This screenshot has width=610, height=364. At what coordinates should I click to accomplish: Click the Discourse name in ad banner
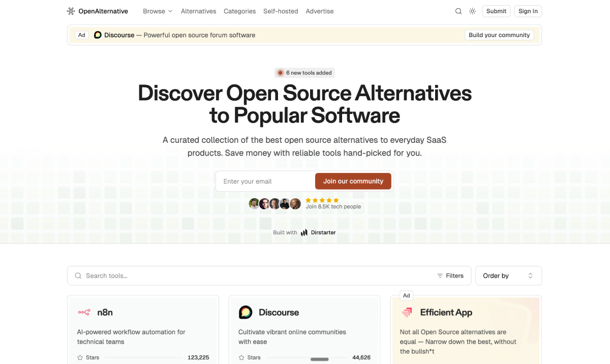119,35
